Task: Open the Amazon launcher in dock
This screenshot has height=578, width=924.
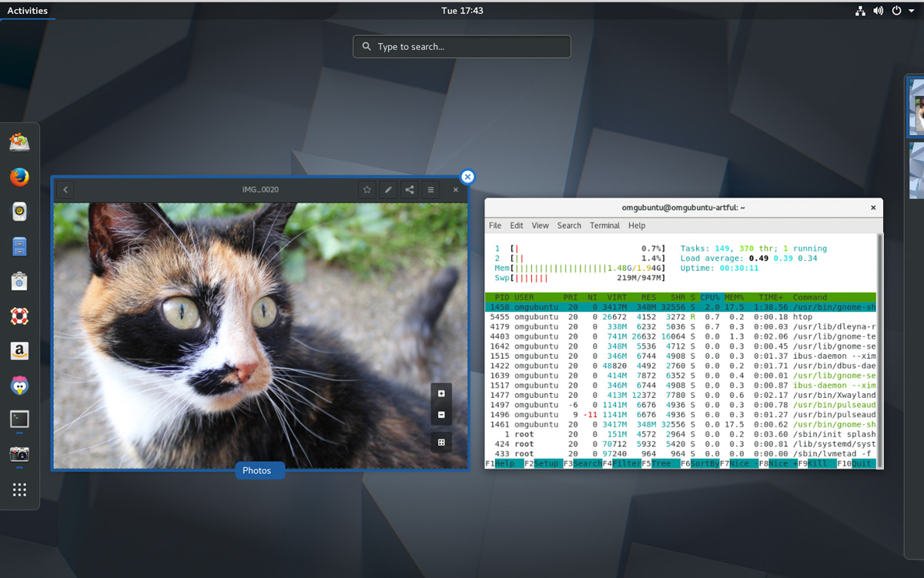Action: [x=19, y=351]
